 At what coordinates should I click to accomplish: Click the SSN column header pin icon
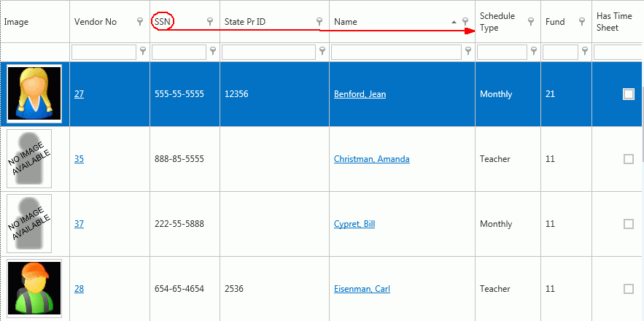(x=210, y=22)
